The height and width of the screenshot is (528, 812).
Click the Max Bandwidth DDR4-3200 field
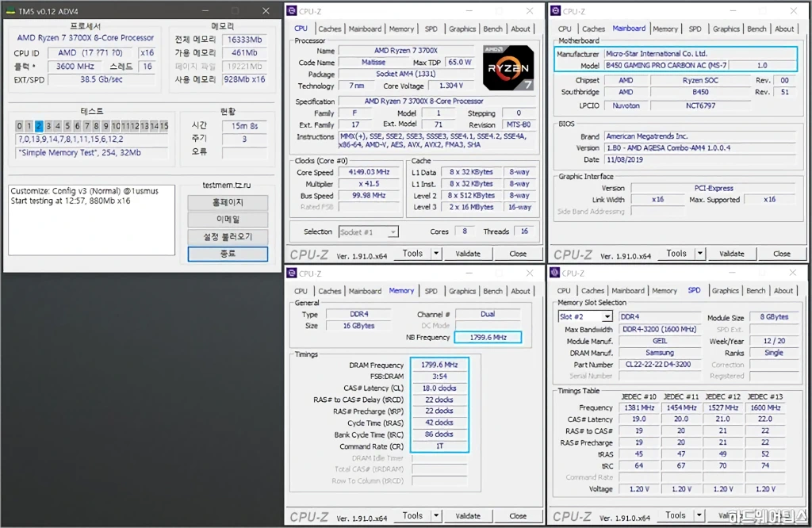(x=659, y=329)
